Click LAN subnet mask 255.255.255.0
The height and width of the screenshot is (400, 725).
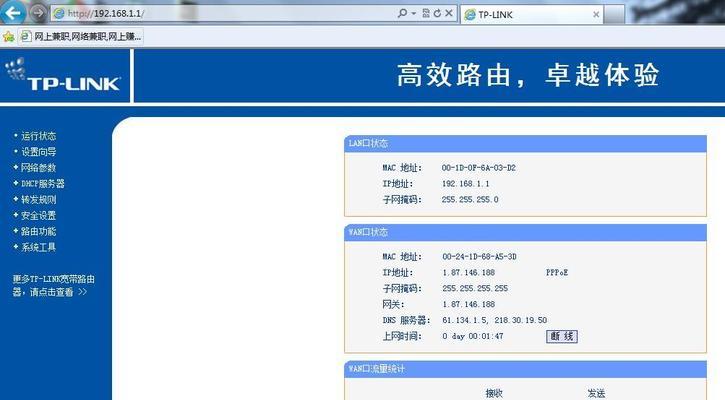point(470,200)
